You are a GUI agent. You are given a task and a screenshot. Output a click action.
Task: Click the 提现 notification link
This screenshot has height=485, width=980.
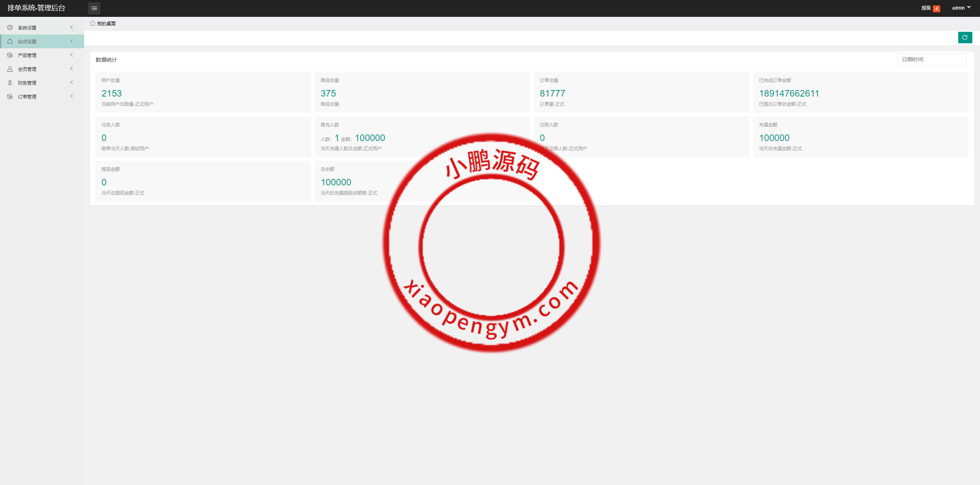(x=926, y=8)
